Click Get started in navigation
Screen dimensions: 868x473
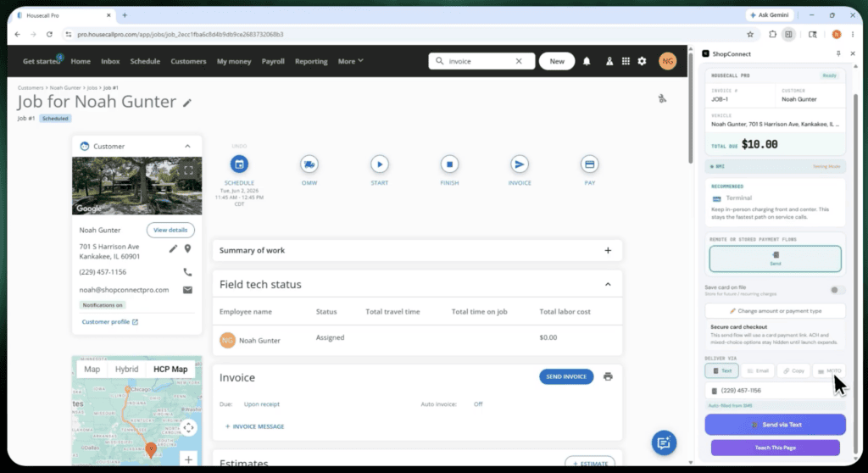42,61
